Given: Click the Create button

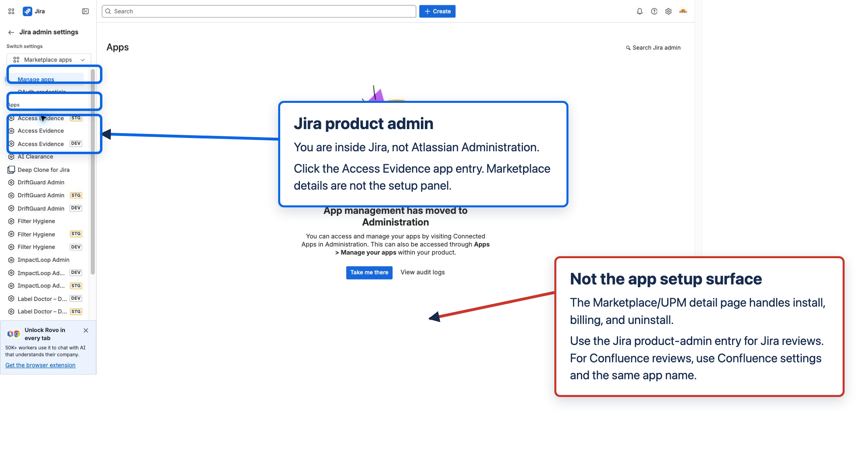Looking at the screenshot, I should click(437, 11).
